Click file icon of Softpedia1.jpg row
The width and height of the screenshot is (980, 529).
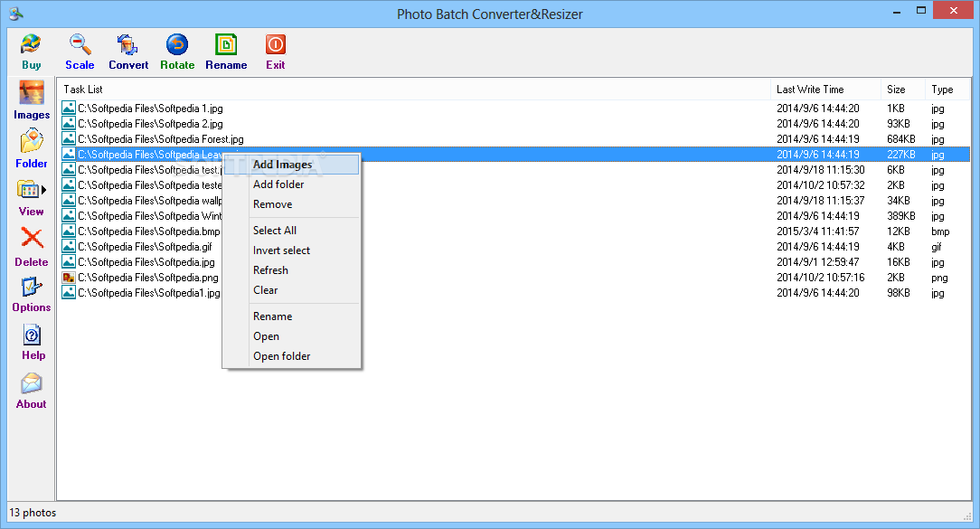(69, 293)
